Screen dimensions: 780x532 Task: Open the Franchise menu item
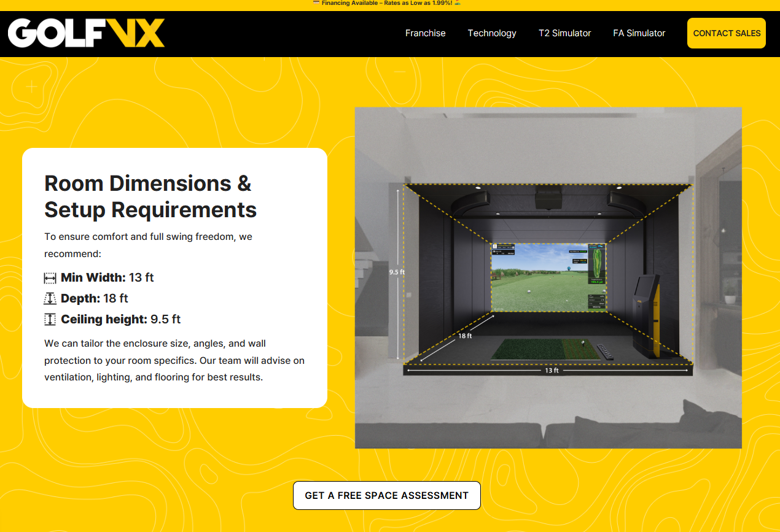click(x=425, y=33)
